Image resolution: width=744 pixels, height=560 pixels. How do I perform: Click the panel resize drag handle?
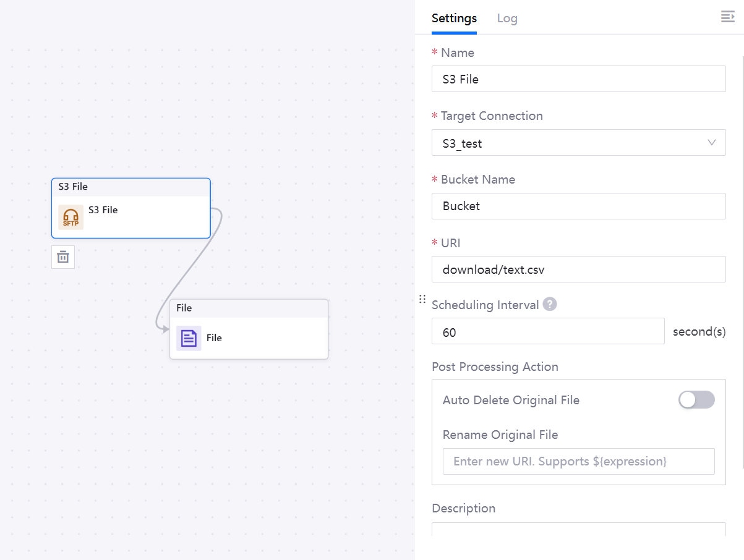click(422, 299)
